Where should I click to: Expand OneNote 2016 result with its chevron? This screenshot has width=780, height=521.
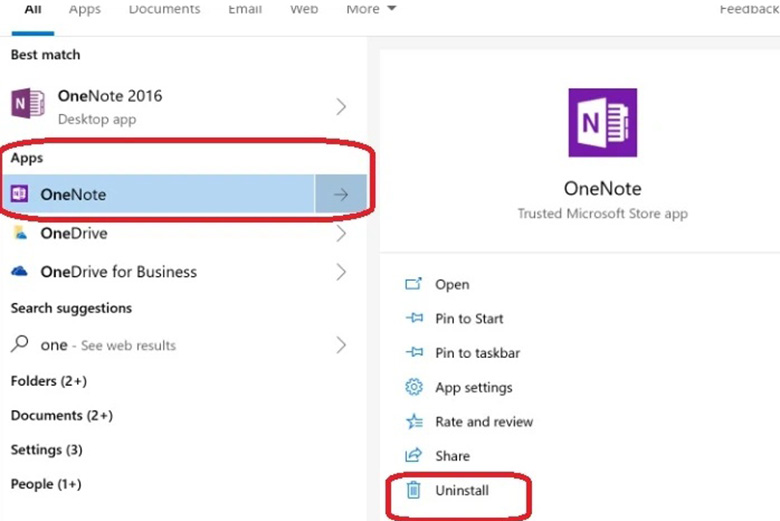click(341, 106)
